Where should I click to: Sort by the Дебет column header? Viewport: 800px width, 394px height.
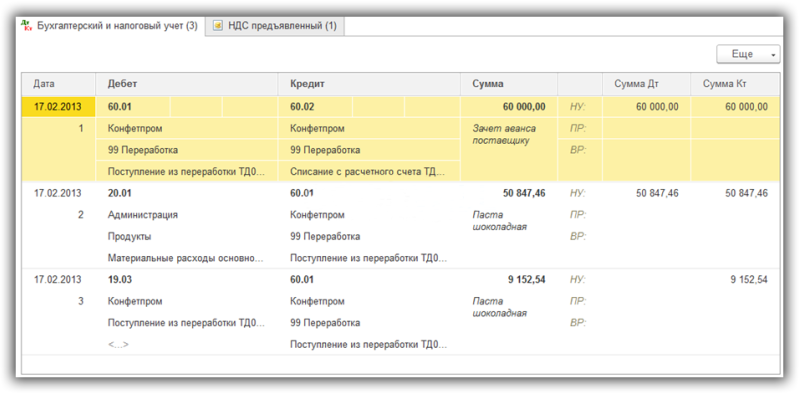(187, 84)
